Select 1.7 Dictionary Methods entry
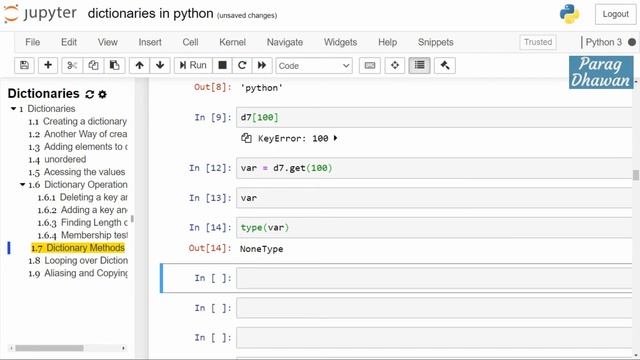Image resolution: width=640 pixels, height=360 pixels. pos(78,248)
